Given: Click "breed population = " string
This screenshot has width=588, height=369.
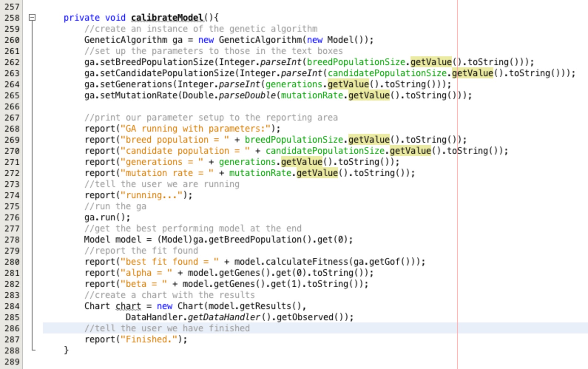Looking at the screenshot, I should (175, 140).
